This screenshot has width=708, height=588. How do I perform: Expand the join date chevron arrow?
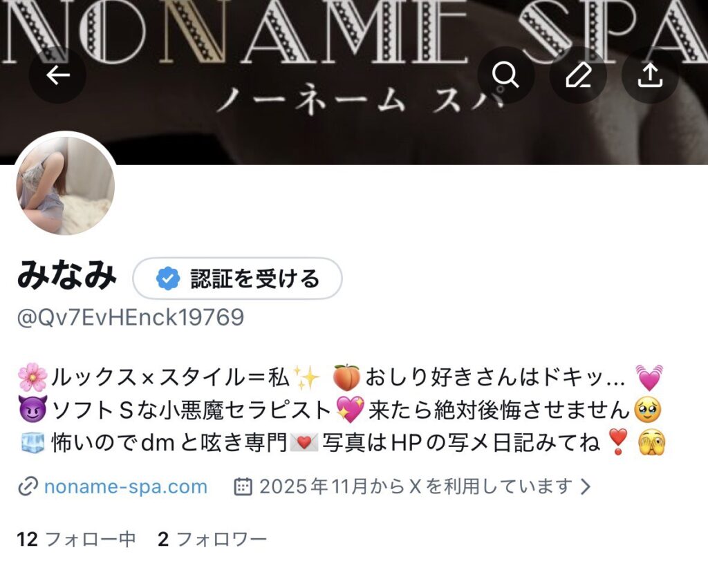point(586,487)
